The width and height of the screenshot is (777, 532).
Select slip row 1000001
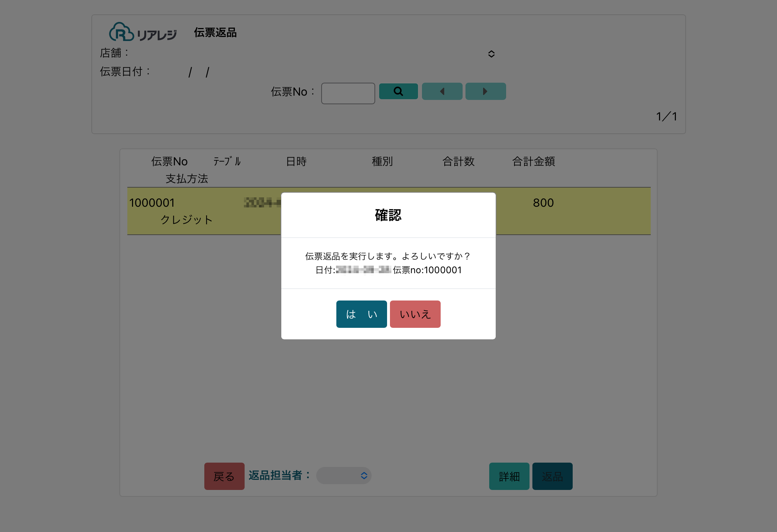pyautogui.click(x=152, y=203)
